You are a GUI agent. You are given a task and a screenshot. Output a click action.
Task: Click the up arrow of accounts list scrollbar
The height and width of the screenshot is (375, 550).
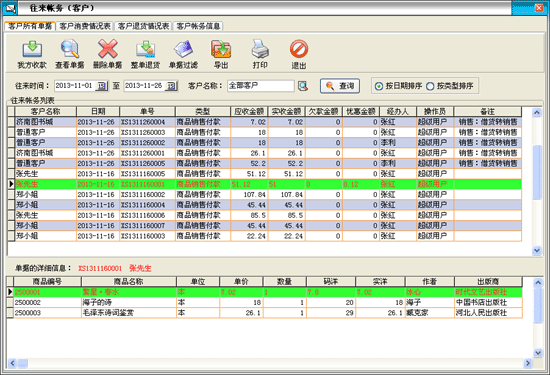click(537, 113)
